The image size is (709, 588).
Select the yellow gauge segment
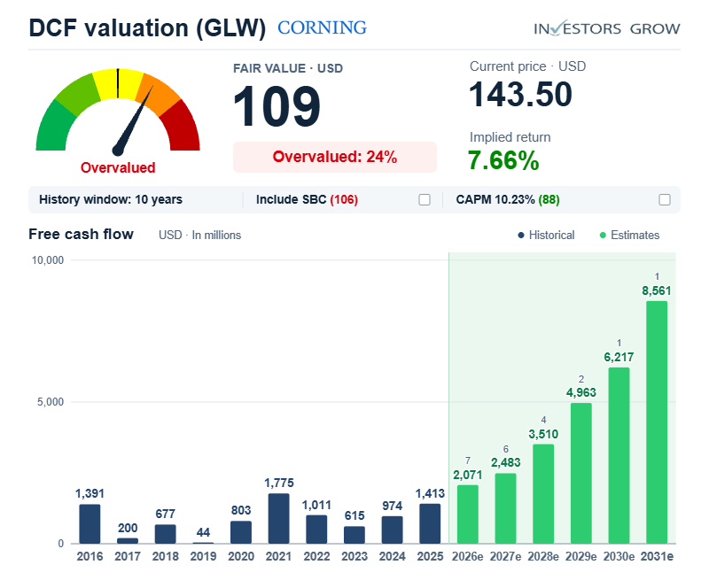tap(118, 84)
